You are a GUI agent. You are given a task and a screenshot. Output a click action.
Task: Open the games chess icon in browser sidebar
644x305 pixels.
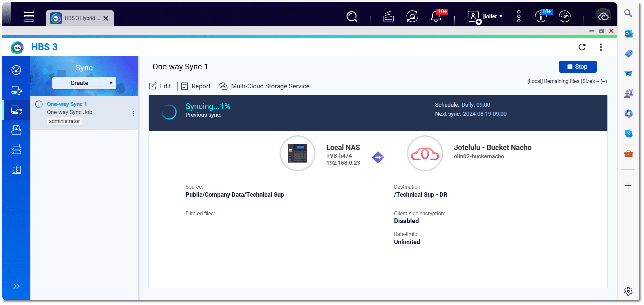click(x=628, y=94)
